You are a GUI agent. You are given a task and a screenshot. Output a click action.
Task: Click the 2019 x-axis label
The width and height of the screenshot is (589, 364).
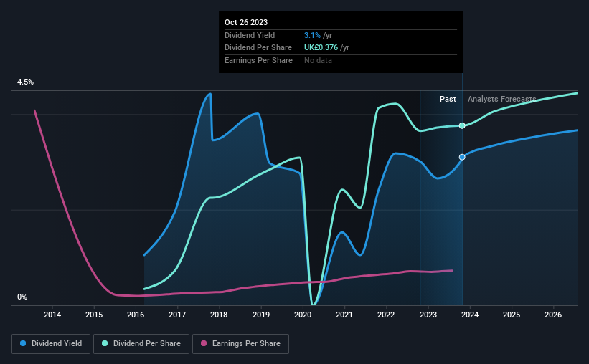[x=261, y=315]
